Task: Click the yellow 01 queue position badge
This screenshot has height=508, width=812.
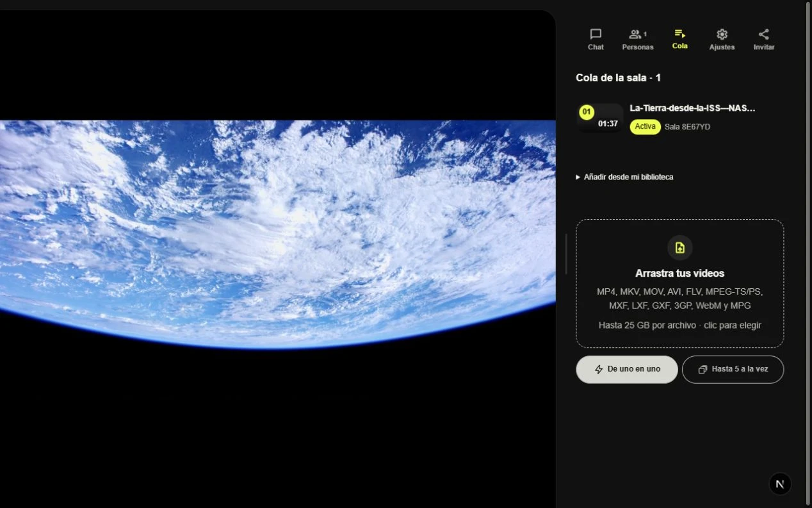Action: (587, 112)
